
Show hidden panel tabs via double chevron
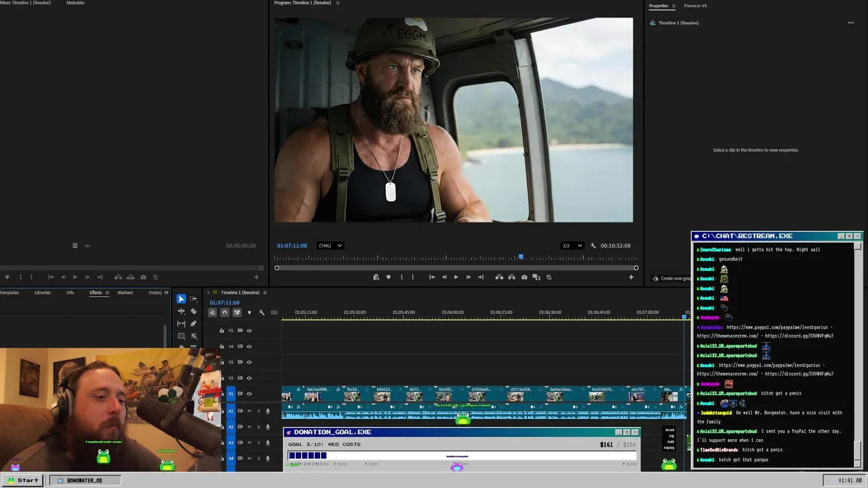[166, 292]
